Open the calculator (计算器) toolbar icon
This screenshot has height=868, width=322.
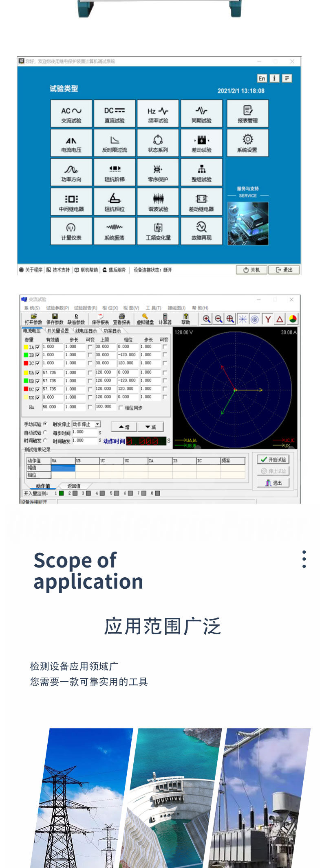(x=165, y=319)
